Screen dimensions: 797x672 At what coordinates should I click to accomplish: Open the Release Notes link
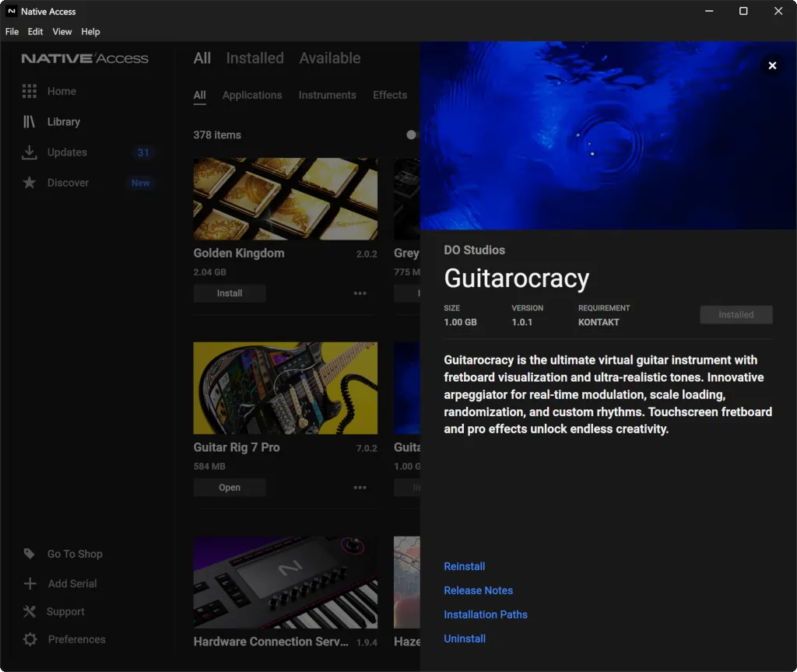479,590
